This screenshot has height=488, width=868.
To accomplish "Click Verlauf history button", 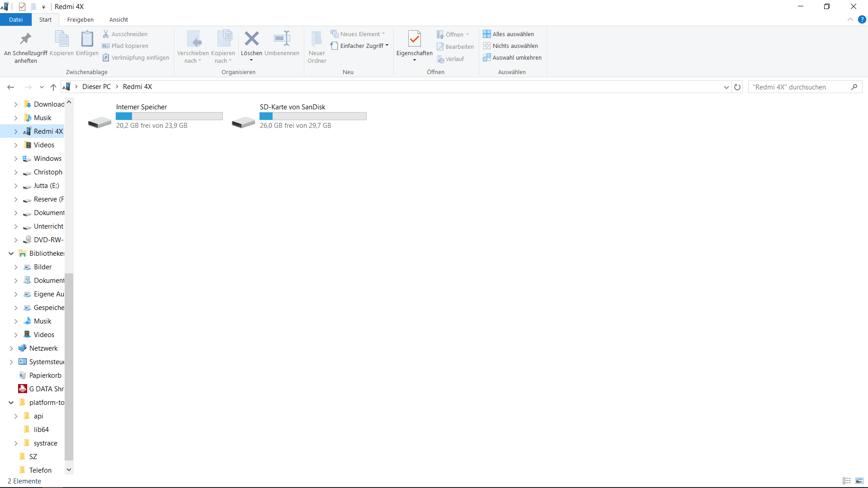I will point(450,59).
